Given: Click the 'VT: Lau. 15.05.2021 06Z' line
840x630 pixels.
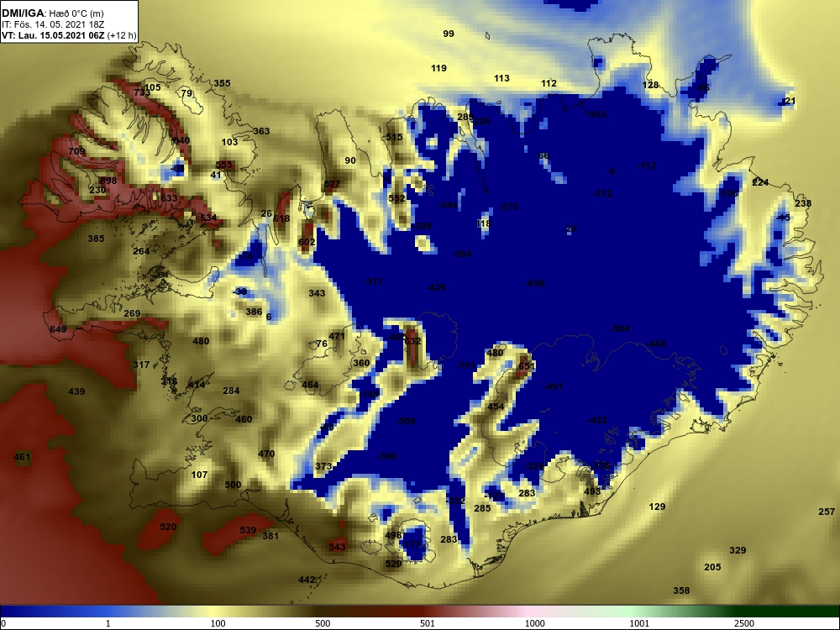Looking at the screenshot, I should [54, 36].
